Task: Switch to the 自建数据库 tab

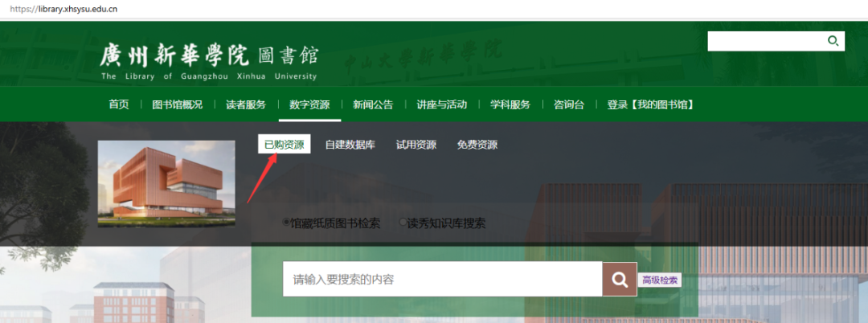Action: pyautogui.click(x=350, y=145)
